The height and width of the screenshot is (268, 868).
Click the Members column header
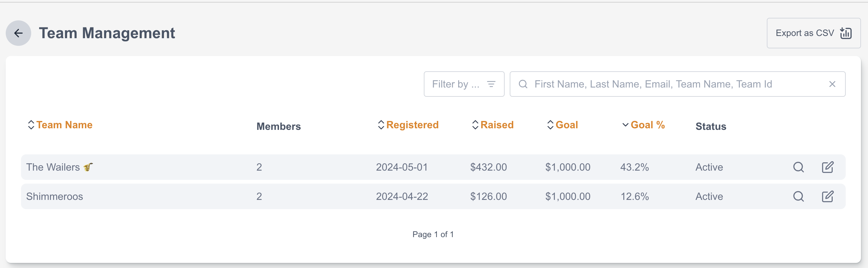(278, 126)
